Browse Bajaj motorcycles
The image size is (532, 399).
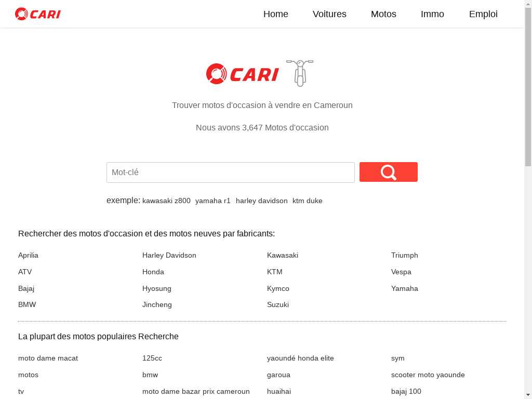[x=26, y=288]
